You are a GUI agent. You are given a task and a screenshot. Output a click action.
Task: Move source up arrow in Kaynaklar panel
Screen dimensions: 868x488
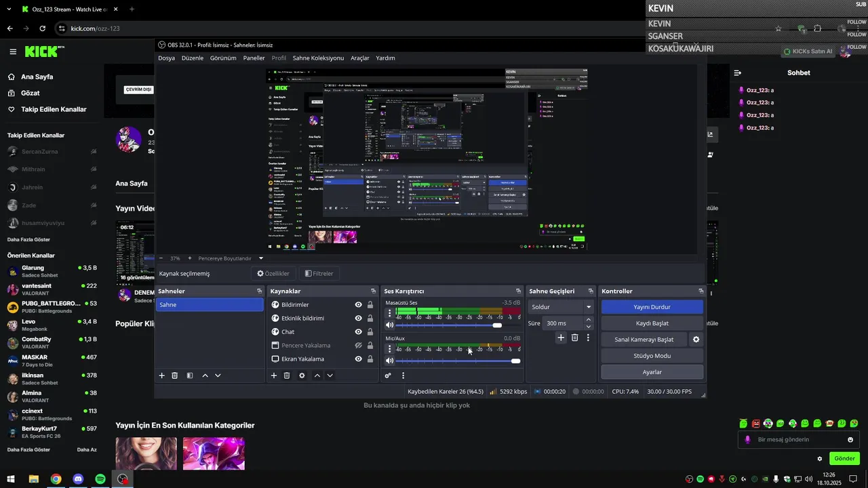317,375
